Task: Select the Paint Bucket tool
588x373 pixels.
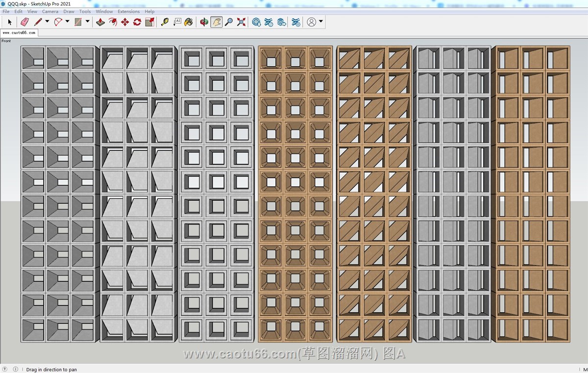Action: tap(189, 22)
